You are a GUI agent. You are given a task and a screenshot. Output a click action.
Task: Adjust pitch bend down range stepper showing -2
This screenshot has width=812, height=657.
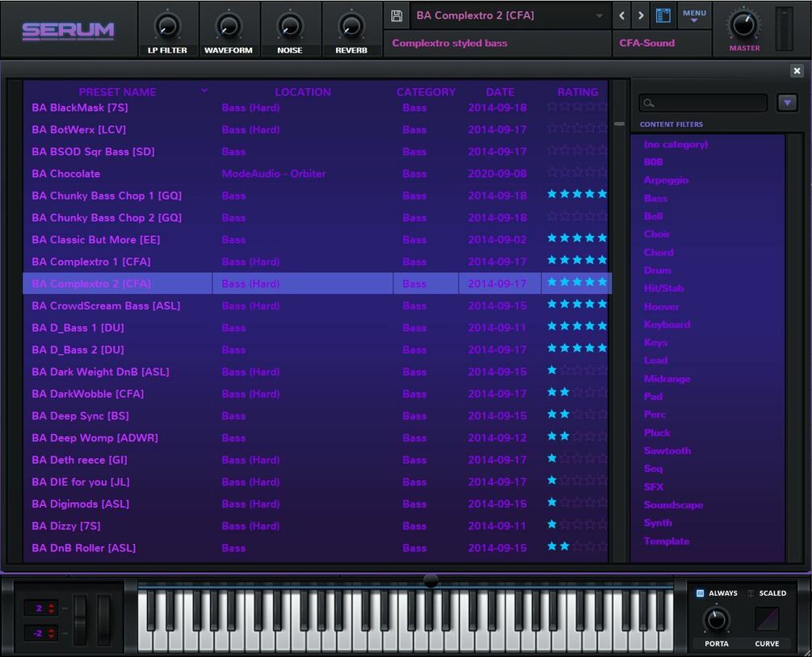point(41,633)
